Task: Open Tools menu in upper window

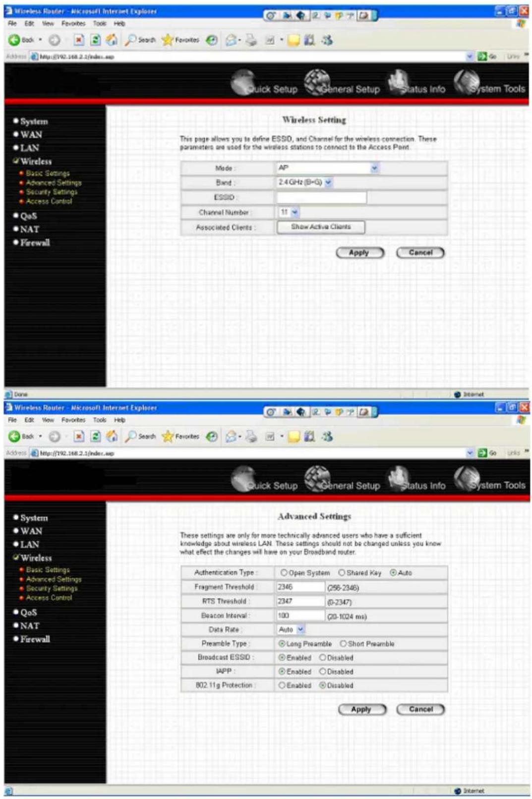Action: point(100,23)
